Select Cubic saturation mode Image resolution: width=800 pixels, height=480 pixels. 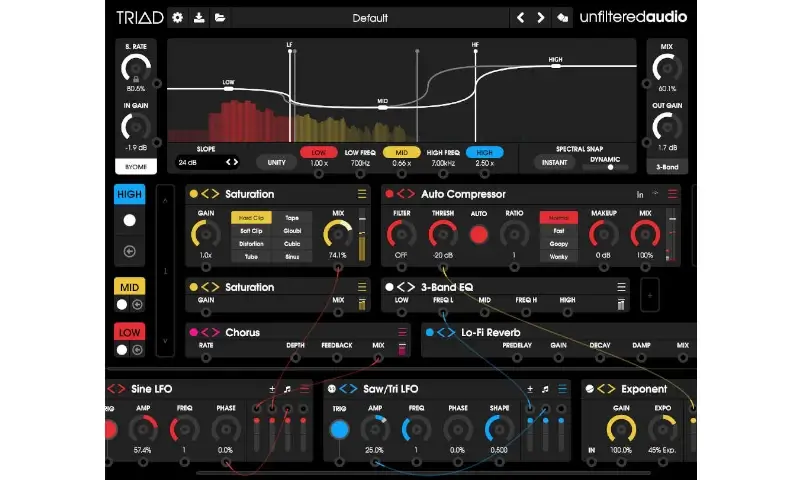pos(292,244)
